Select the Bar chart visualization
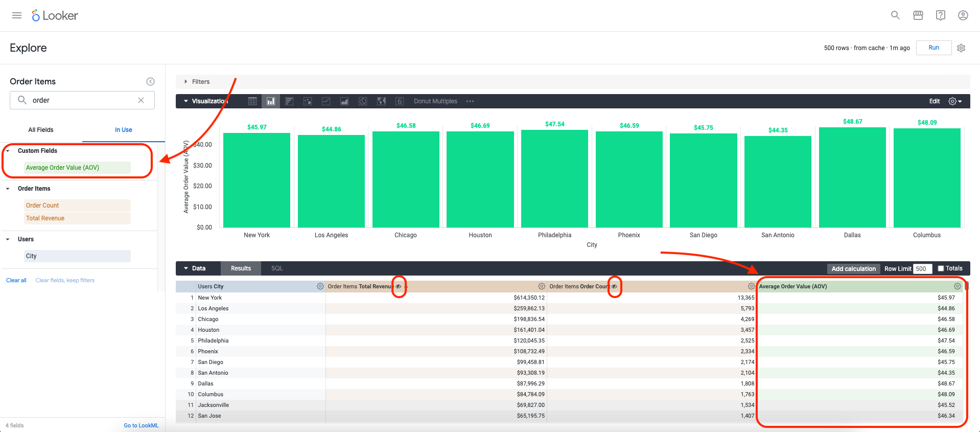980x432 pixels. [x=289, y=101]
